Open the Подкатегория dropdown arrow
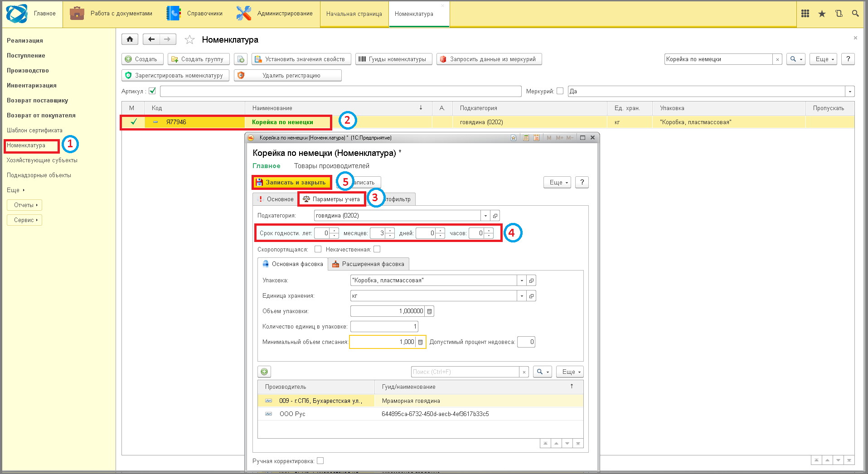868x474 pixels. (485, 216)
